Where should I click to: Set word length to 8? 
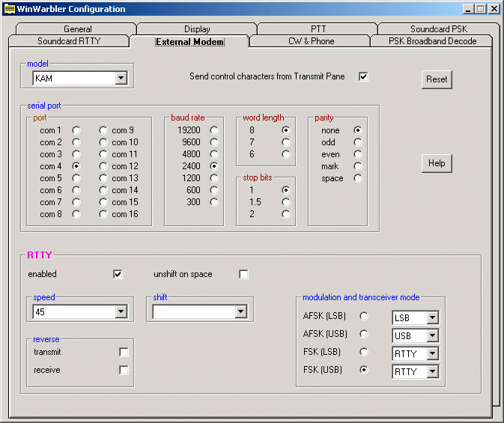coord(286,130)
